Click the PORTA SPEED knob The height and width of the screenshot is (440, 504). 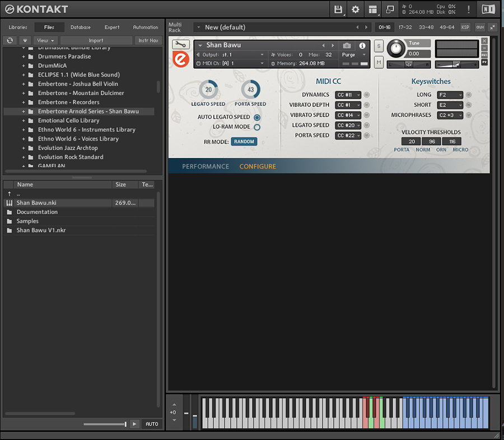coord(250,90)
